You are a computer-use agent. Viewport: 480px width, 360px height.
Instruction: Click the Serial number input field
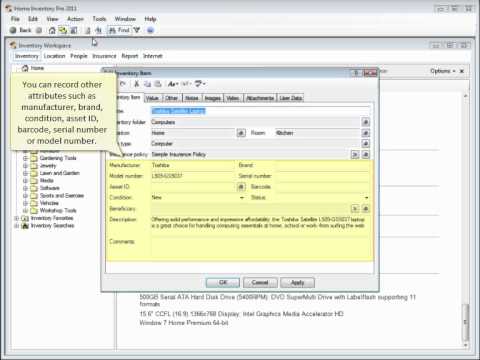(322, 176)
